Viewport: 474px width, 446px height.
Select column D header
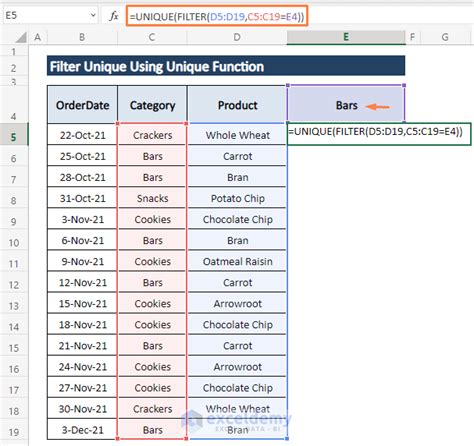[x=237, y=37]
